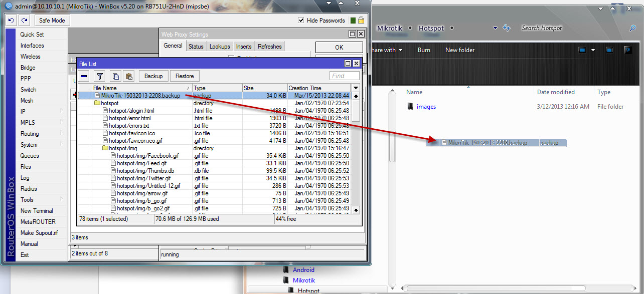Switch to the Status tab in Web Proxy Settings
The image size is (644, 294).
[196, 47]
